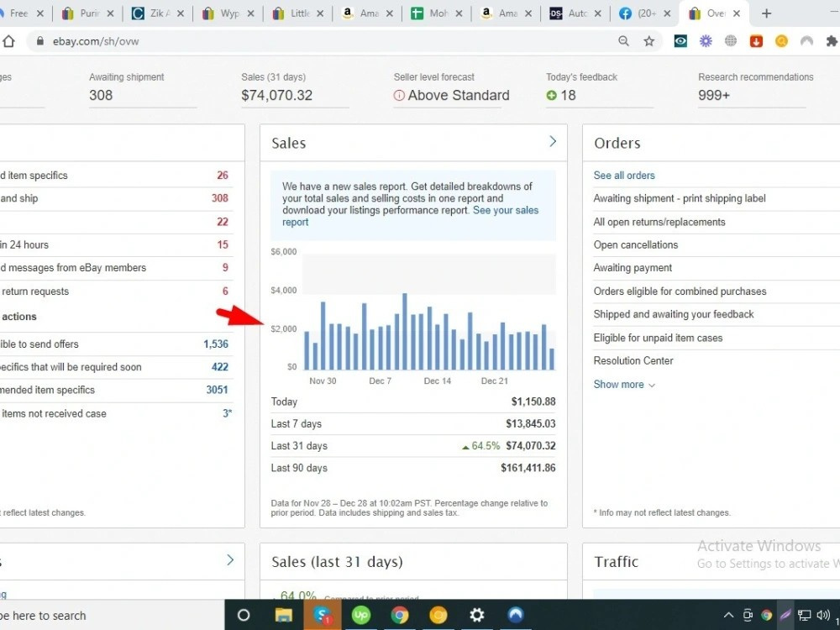Click the Meet Now tray icon
840x630 pixels.
click(748, 615)
